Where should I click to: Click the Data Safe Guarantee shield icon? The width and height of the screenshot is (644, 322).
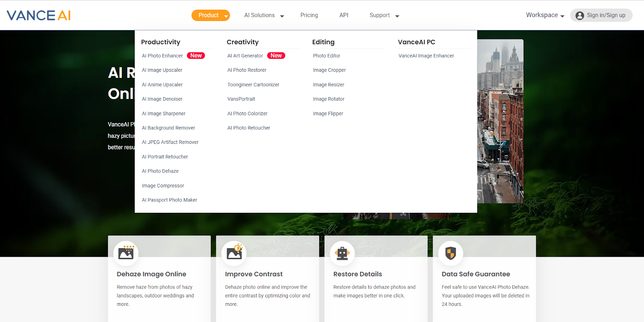tap(451, 253)
